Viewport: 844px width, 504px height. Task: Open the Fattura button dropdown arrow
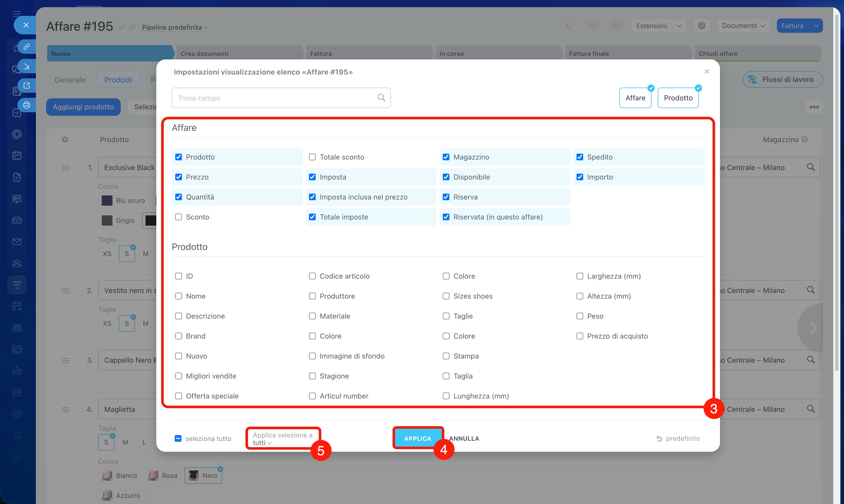[x=816, y=26]
